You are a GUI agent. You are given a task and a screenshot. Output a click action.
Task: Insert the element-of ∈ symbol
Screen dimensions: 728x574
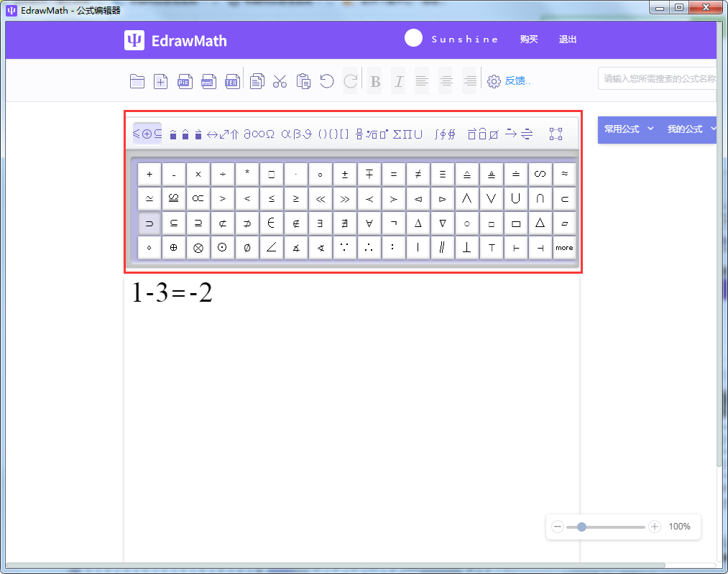pyautogui.click(x=272, y=223)
